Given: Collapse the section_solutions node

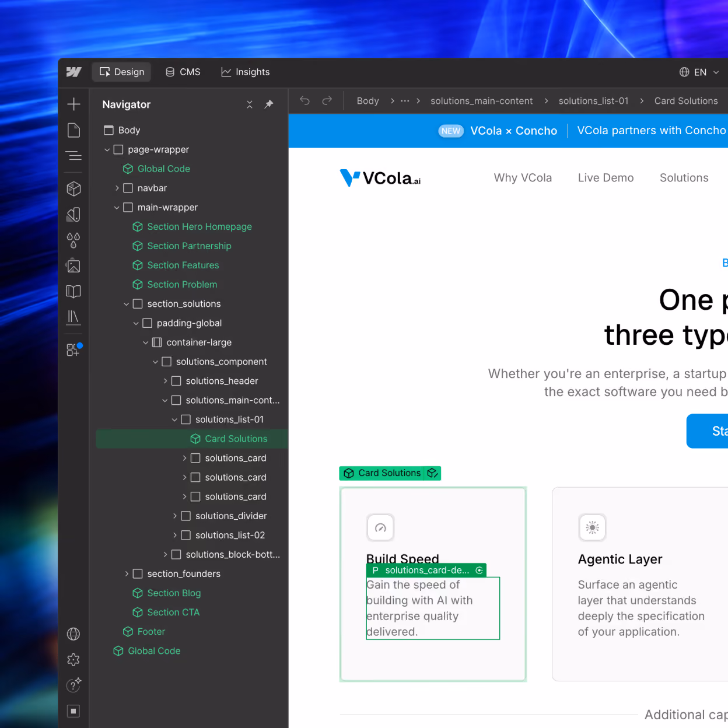Looking at the screenshot, I should 127,304.
